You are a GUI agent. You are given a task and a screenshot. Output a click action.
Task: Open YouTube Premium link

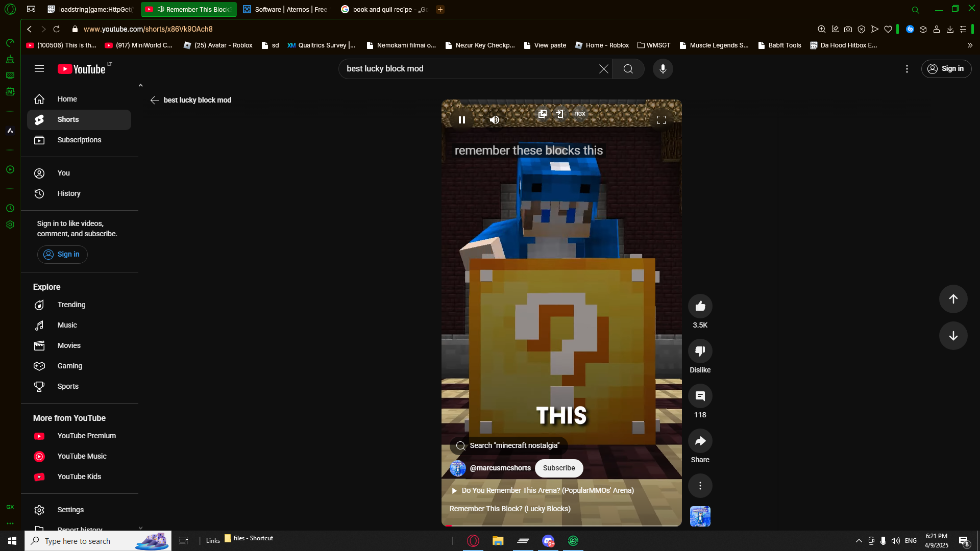(x=79, y=436)
